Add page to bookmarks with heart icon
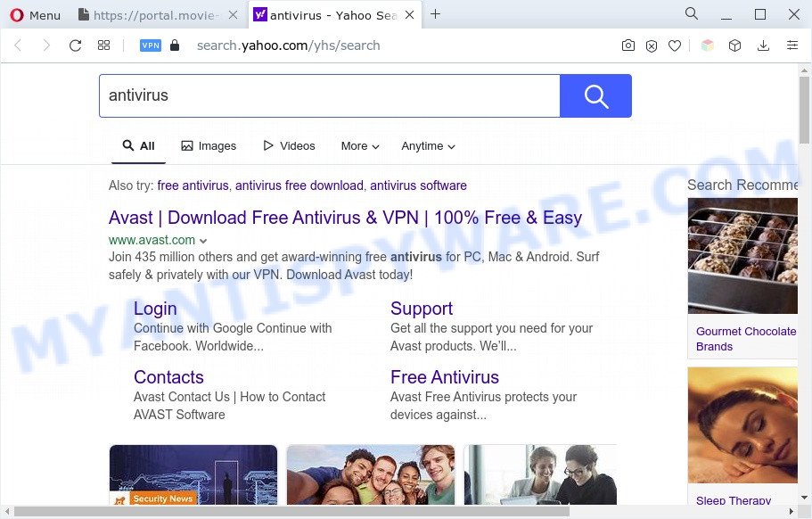This screenshot has width=812, height=519. point(674,46)
